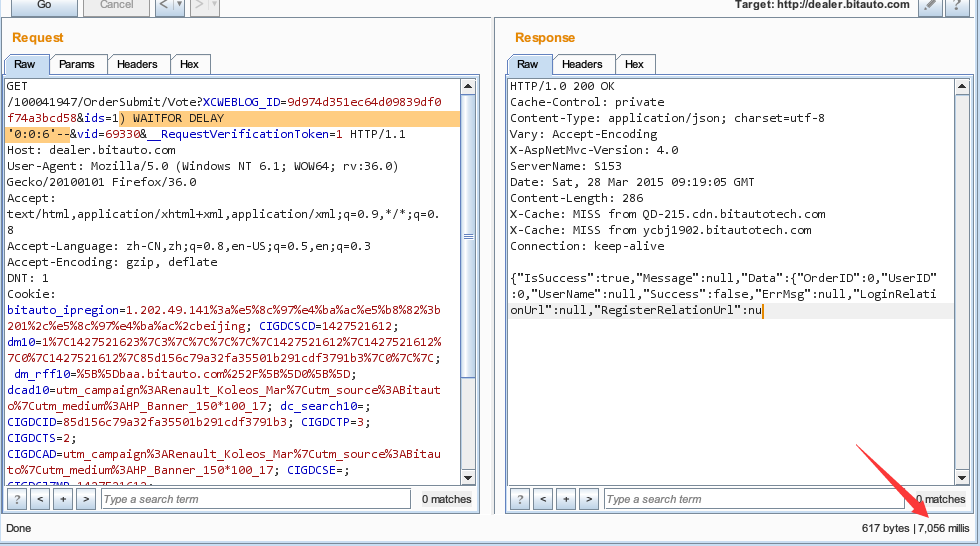Click 'Target: http://dealer.bitauto.com' label

822,5
